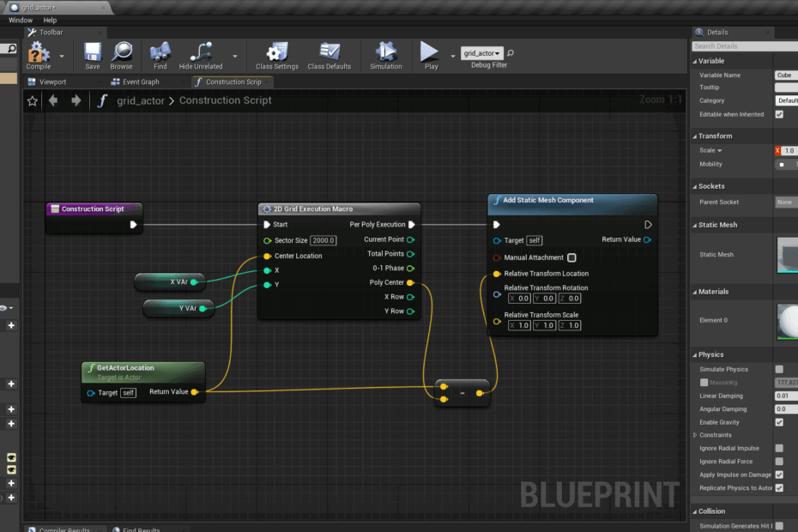
Task: Click the Relative Transform Location input pin
Action: (x=497, y=274)
